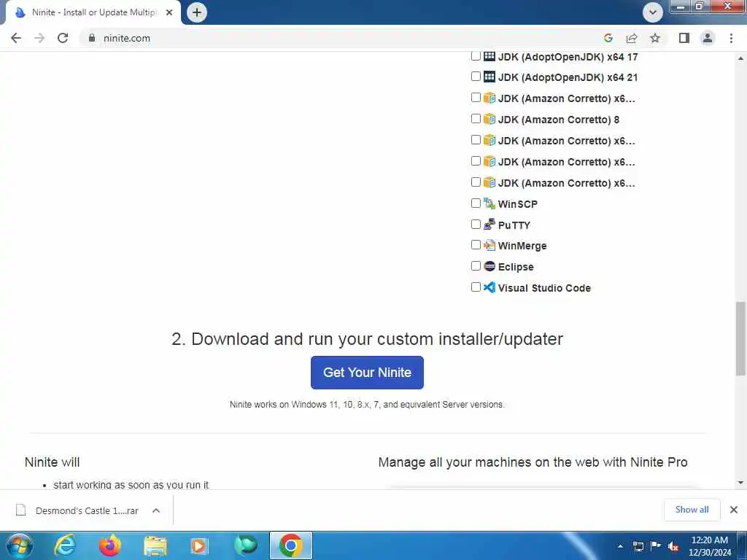
Task: Click the WinMerge application icon
Action: [489, 245]
